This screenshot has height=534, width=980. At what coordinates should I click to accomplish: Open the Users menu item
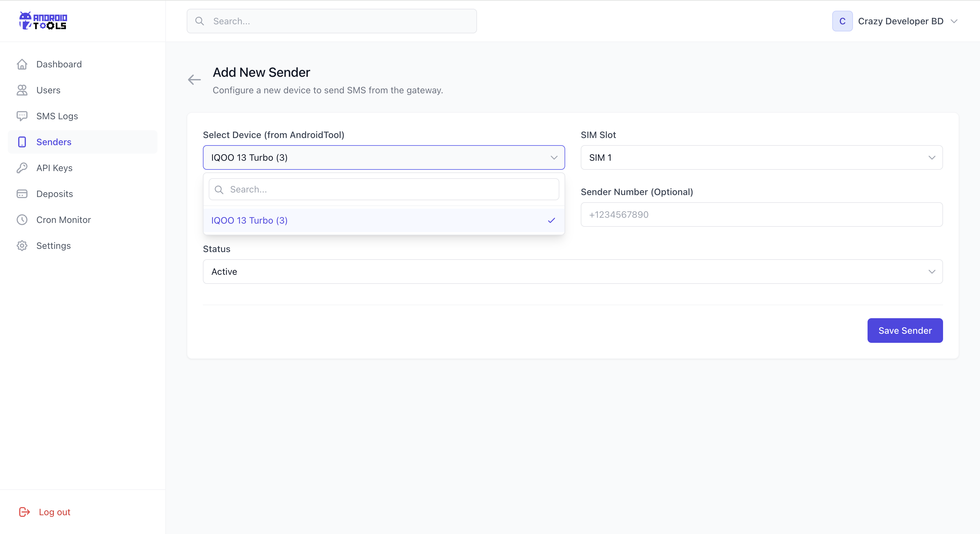click(x=83, y=90)
